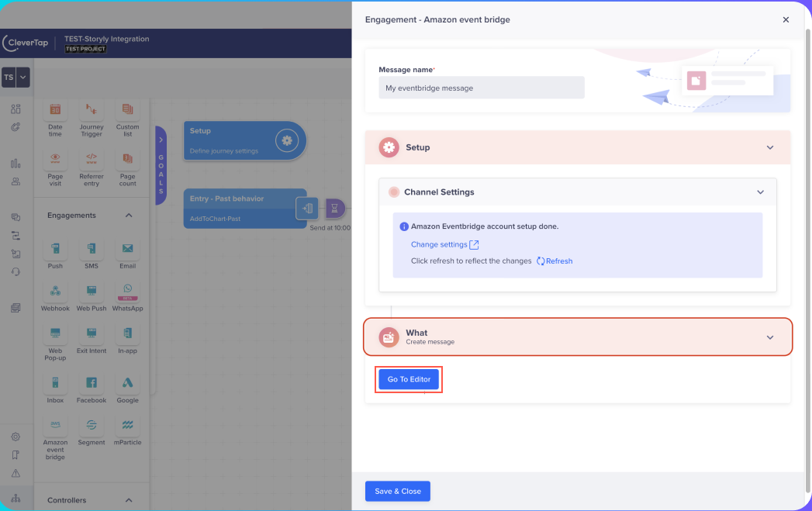This screenshot has height=511, width=812.
Task: Click the 'Send at 10:00' label
Action: point(330,228)
